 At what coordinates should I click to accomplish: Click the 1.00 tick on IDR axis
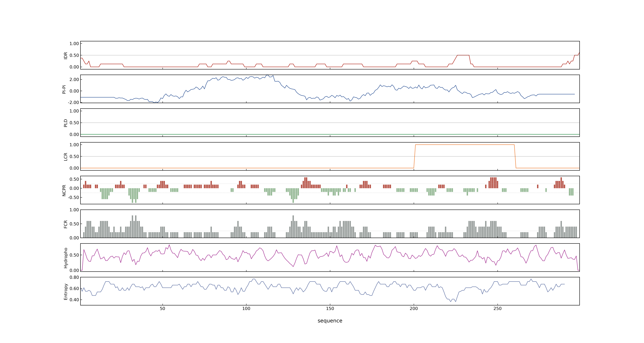click(74, 44)
